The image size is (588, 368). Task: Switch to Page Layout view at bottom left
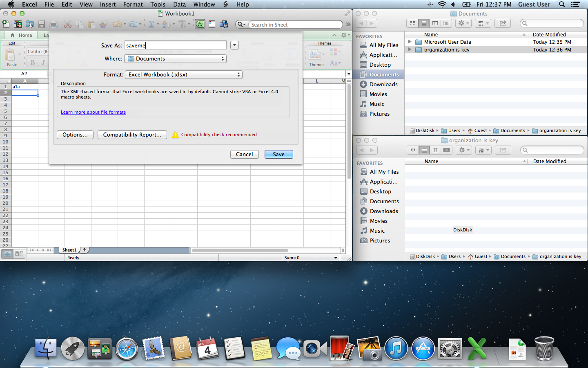[19, 254]
